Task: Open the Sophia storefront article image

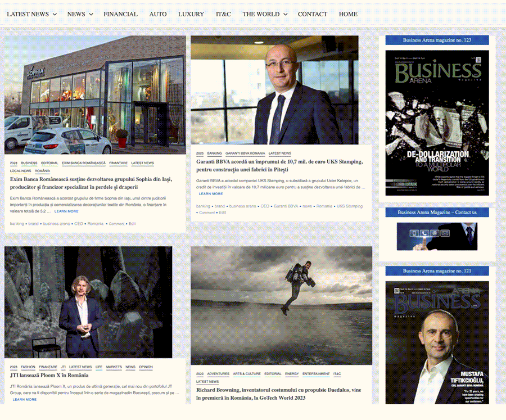Action: click(95, 95)
